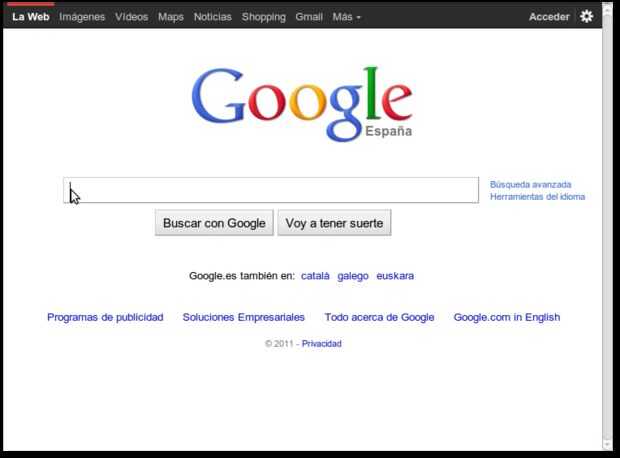Focus the Google search text box
The image size is (620, 458).
point(271,190)
